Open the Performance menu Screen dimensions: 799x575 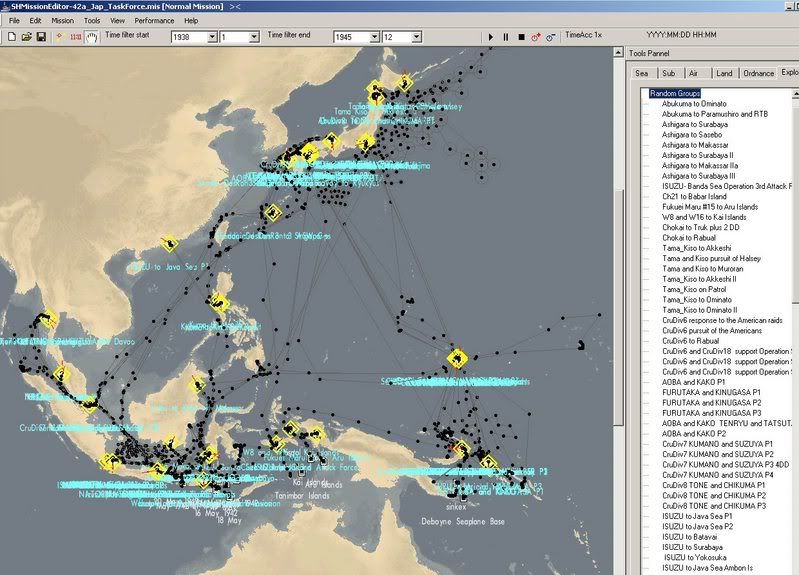(154, 21)
